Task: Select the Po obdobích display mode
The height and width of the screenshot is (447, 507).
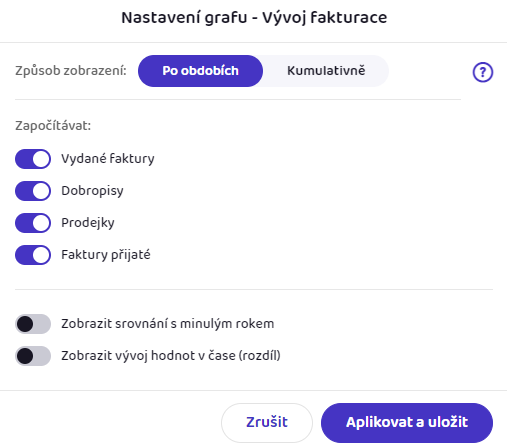Action: click(x=200, y=71)
